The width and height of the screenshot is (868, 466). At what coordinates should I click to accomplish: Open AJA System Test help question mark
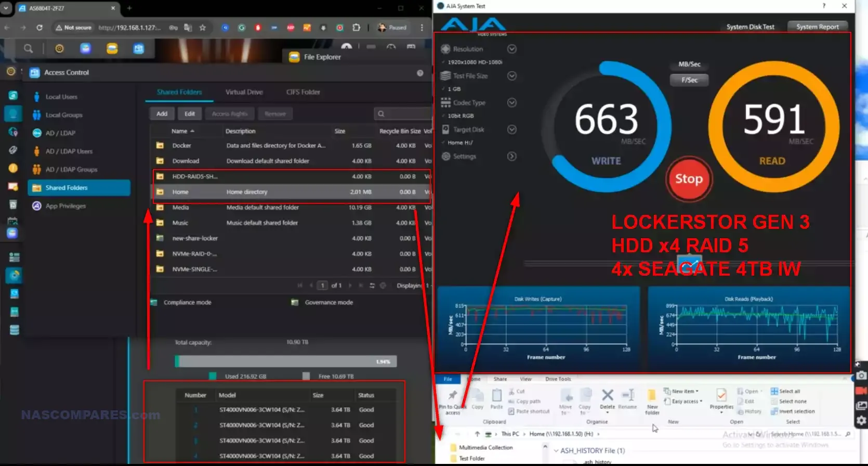(x=824, y=6)
